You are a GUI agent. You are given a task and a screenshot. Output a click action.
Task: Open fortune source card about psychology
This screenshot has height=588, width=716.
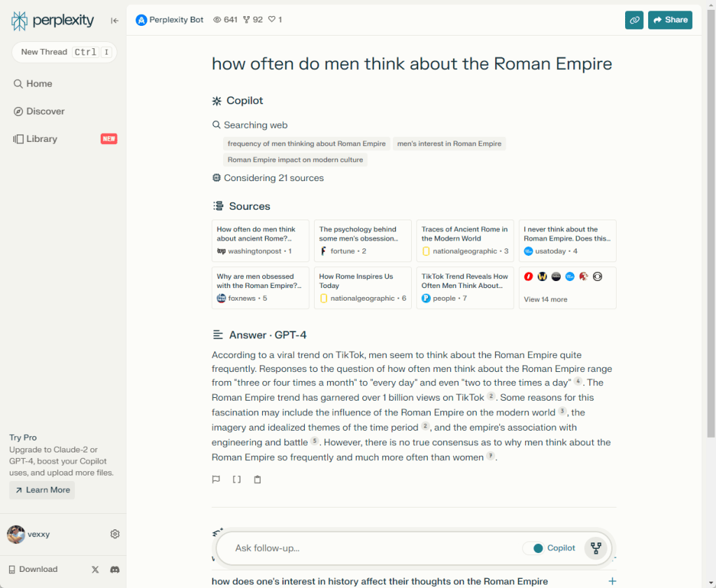[x=363, y=241]
